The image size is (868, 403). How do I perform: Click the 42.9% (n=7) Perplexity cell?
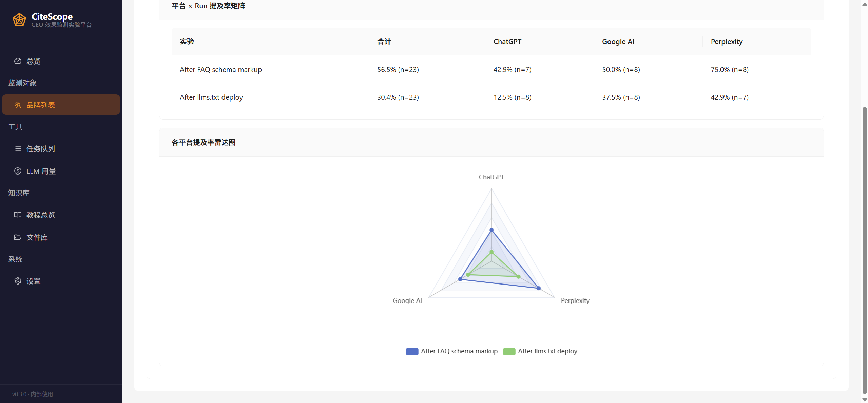point(730,97)
